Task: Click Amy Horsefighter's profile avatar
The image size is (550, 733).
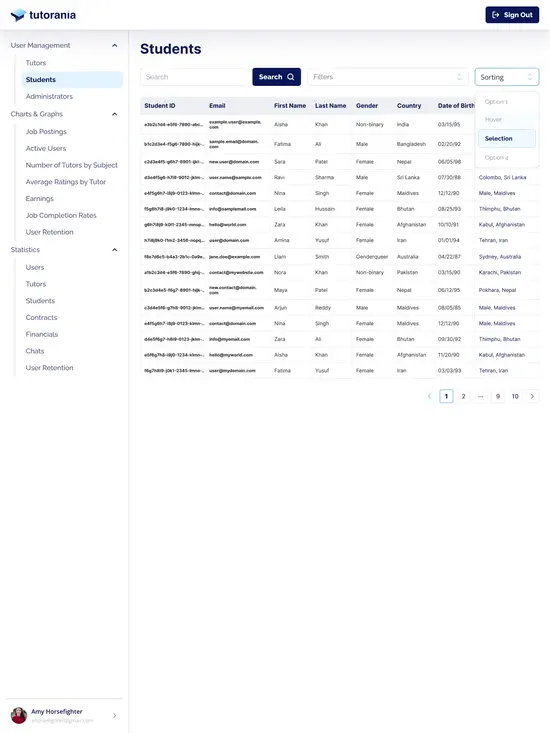Action: [x=19, y=715]
